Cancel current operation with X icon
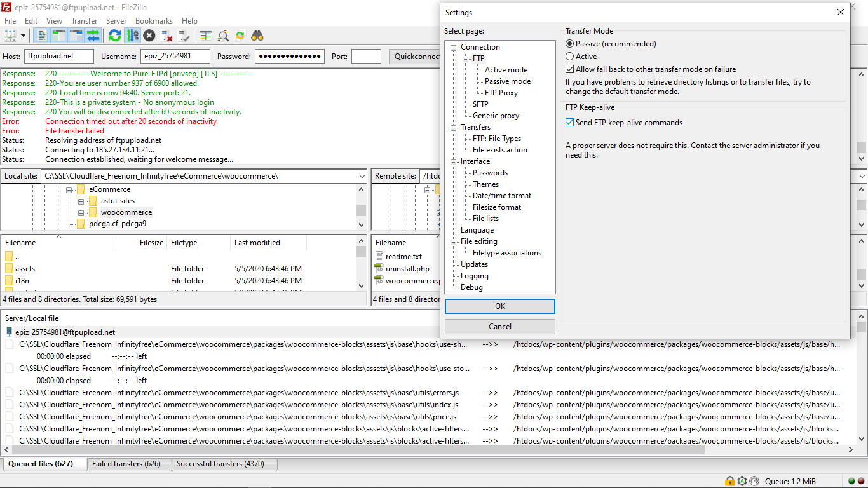This screenshot has height=488, width=868. [x=149, y=36]
